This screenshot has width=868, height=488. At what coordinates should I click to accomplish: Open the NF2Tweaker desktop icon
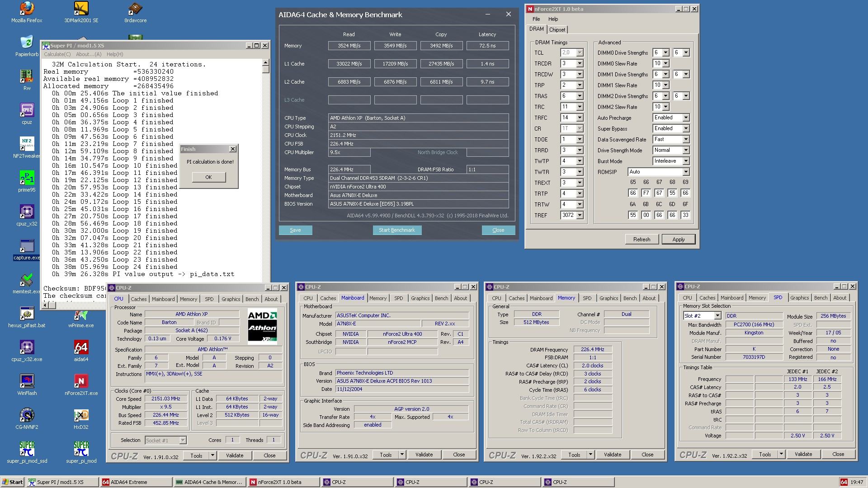click(x=27, y=147)
